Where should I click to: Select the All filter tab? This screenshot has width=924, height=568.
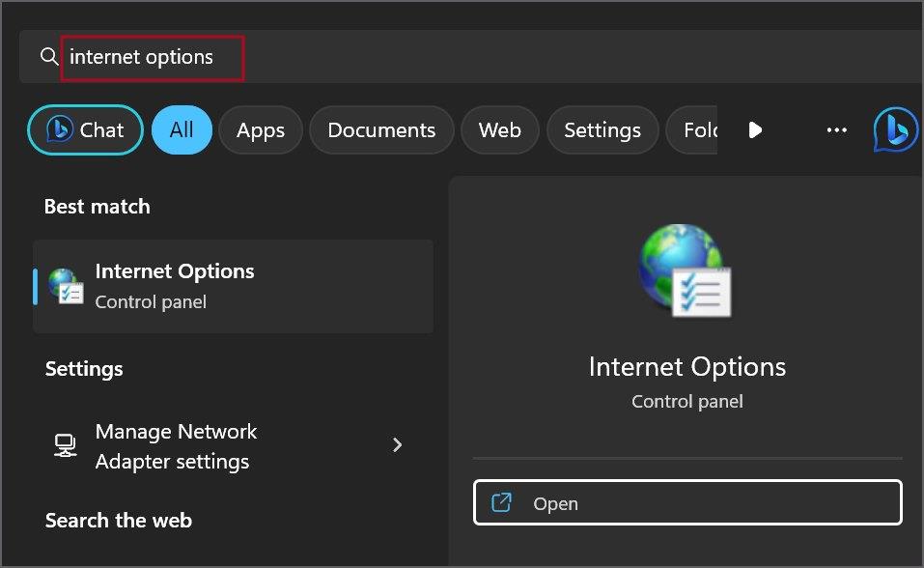coord(182,129)
